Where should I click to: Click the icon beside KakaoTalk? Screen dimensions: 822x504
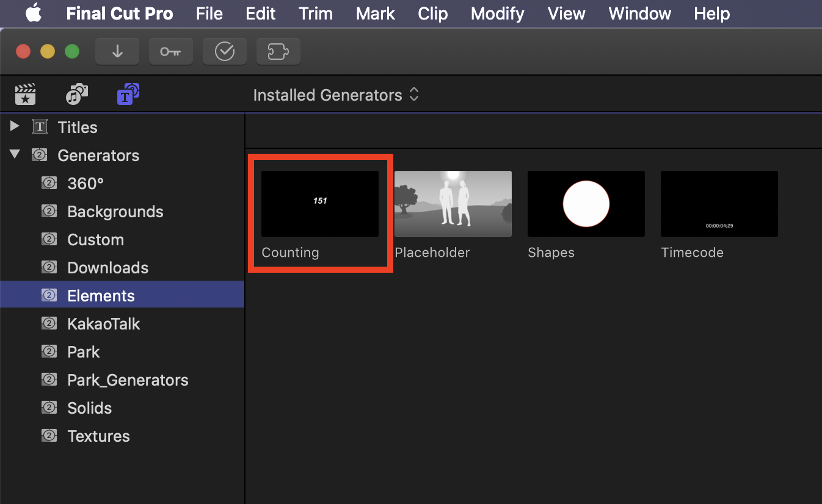[x=49, y=323]
